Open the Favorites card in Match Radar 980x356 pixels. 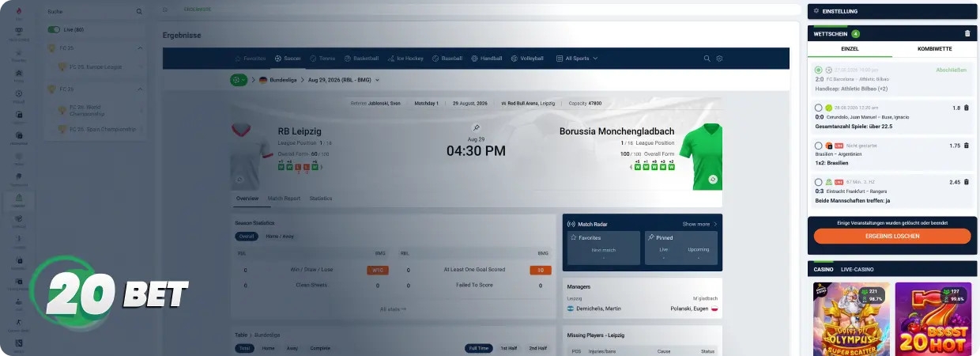604,248
